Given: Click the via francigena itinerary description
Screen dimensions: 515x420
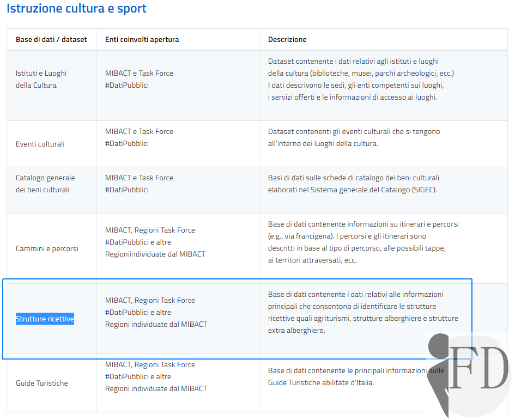Looking at the screenshot, I should (363, 242).
